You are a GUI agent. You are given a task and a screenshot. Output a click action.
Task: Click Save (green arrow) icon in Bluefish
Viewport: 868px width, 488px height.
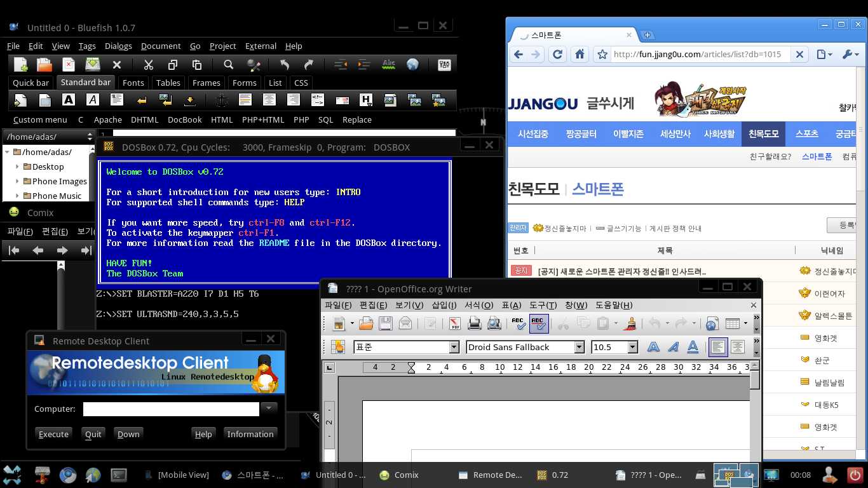[x=93, y=64]
